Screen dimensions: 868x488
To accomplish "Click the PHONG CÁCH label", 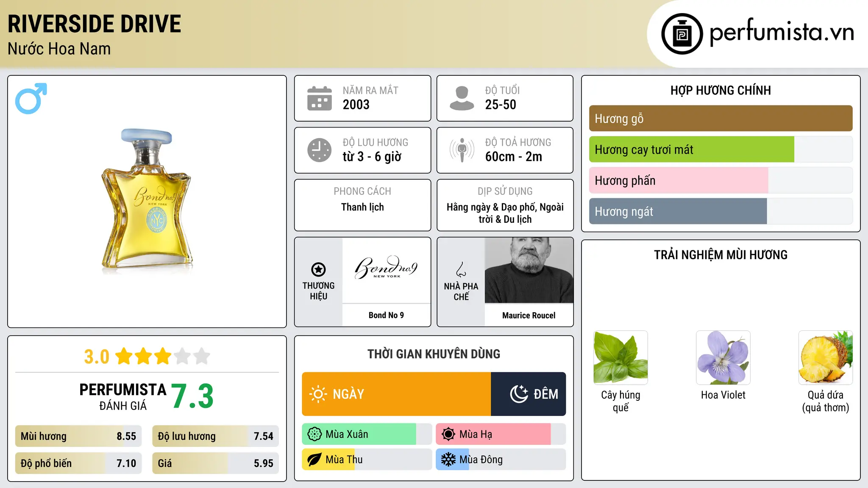I will pyautogui.click(x=362, y=191).
